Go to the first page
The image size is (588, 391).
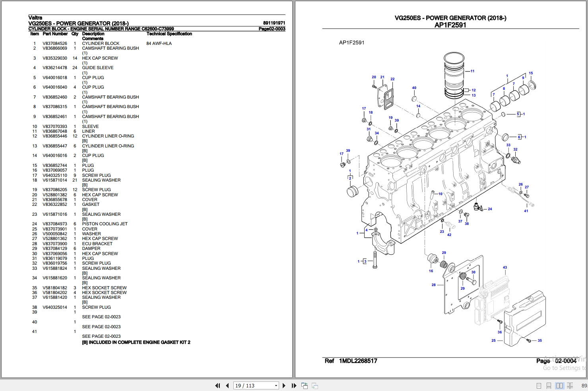click(217, 385)
